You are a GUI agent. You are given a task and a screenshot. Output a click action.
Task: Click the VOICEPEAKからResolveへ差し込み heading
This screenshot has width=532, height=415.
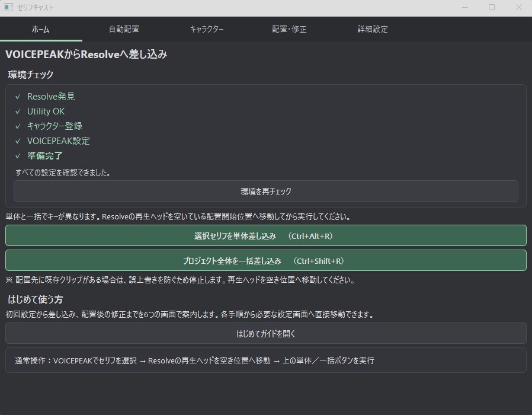pyautogui.click(x=86, y=55)
